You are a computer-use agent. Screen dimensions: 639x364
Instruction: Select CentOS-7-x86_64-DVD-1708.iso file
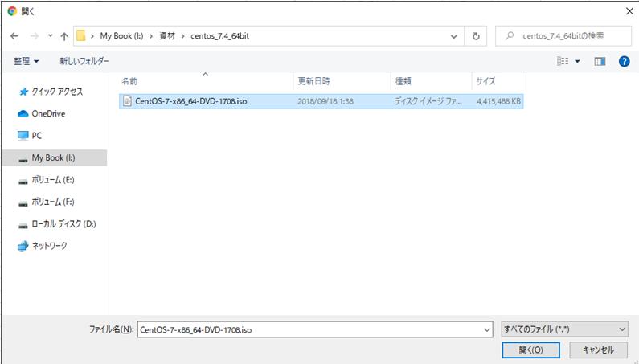[322, 101]
